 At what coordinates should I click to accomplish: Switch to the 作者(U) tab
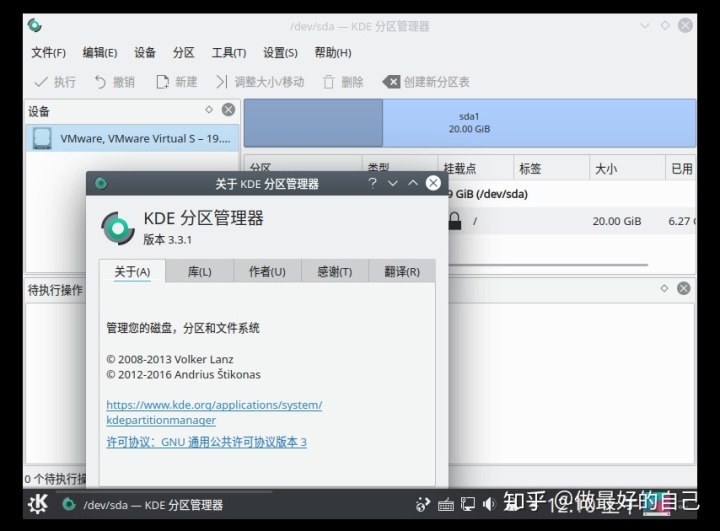click(x=267, y=271)
